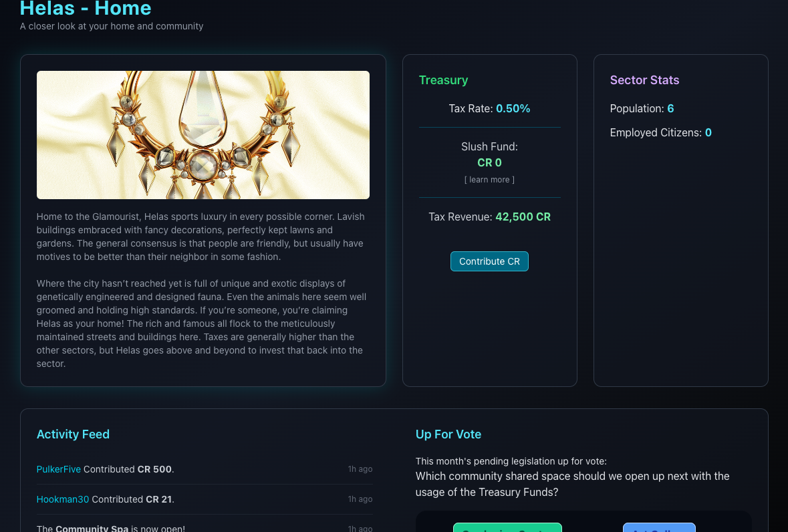
Task: Open the Slush Fund learn more link
Action: point(489,180)
